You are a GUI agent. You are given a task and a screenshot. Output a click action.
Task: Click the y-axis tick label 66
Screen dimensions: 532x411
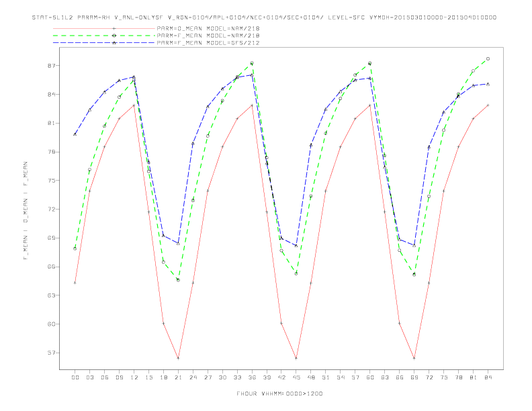51,267
